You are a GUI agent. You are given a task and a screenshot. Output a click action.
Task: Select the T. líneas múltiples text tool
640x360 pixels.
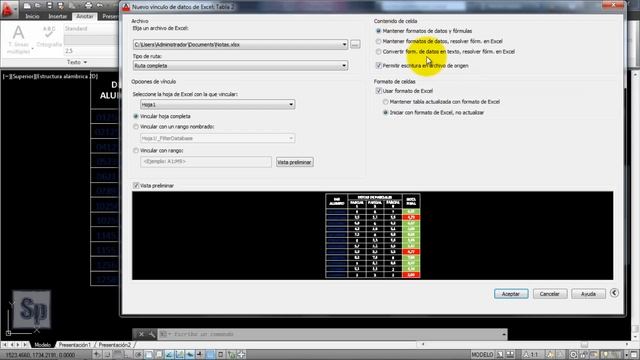click(x=18, y=39)
